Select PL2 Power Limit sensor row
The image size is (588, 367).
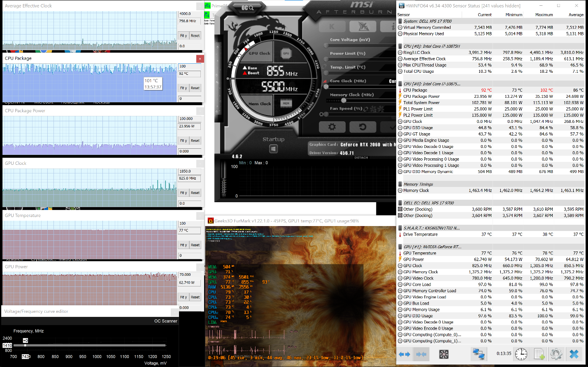pyautogui.click(x=491, y=115)
